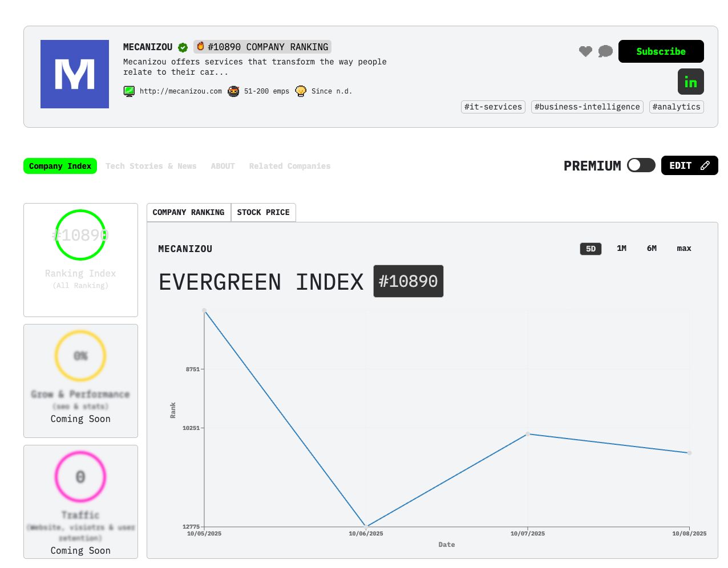Click the Mecanizou M logo
The height and width of the screenshot is (568, 728).
75,74
